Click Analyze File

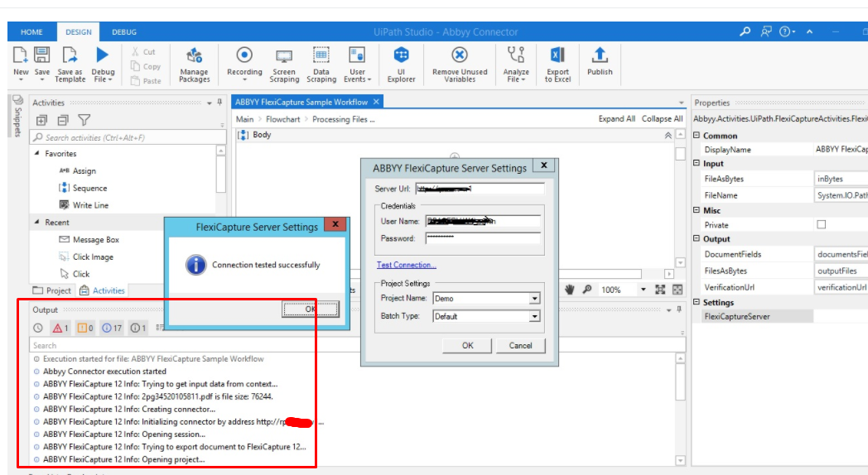coord(516,65)
